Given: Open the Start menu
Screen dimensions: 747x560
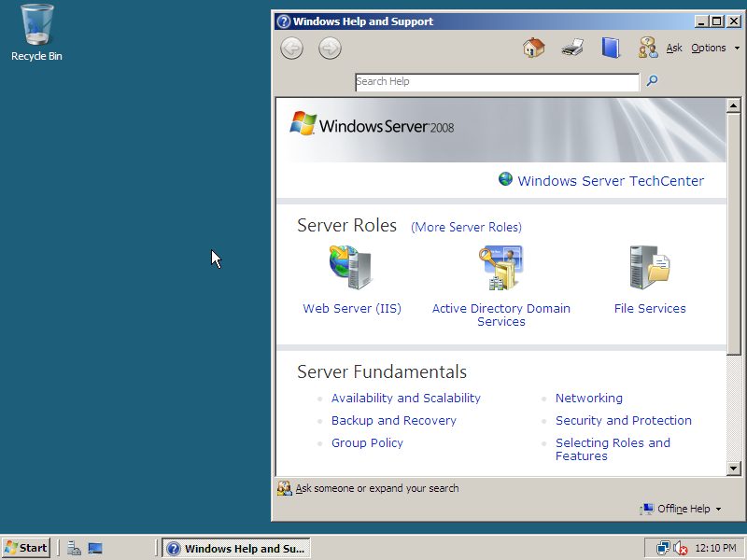Looking at the screenshot, I should 26,548.
